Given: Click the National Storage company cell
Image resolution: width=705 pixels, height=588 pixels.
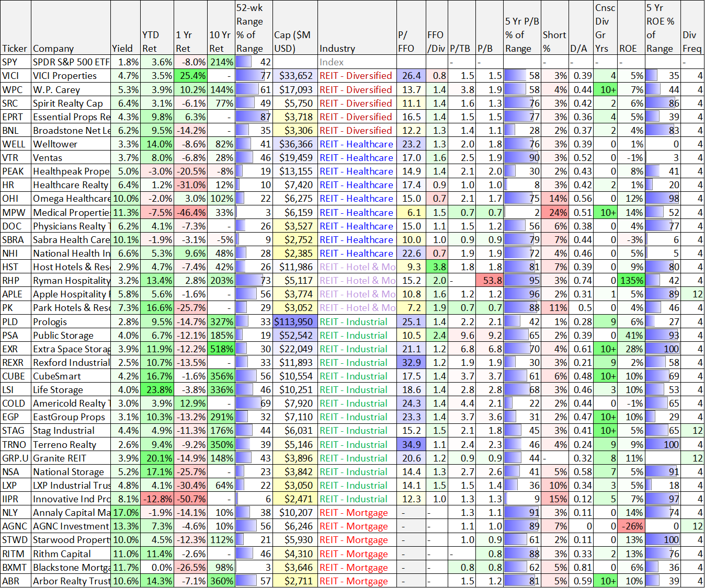Looking at the screenshot, I should (x=71, y=471).
